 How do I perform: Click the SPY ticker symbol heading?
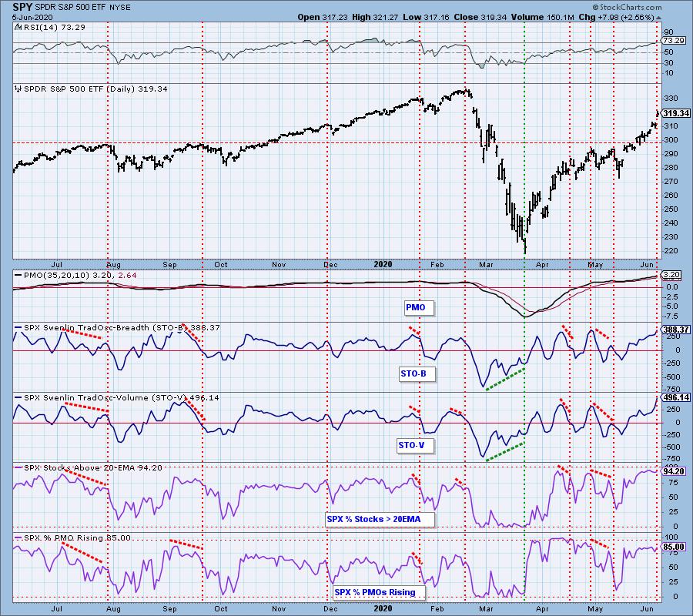(22, 8)
